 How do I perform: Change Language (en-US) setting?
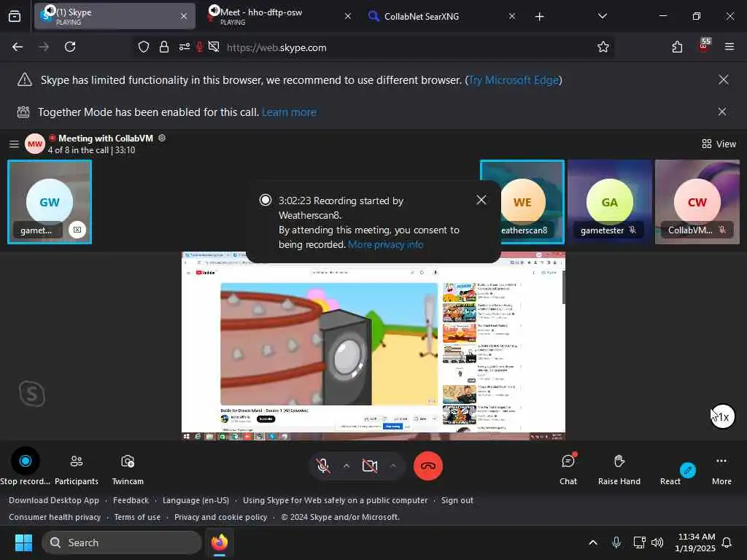pyautogui.click(x=196, y=500)
